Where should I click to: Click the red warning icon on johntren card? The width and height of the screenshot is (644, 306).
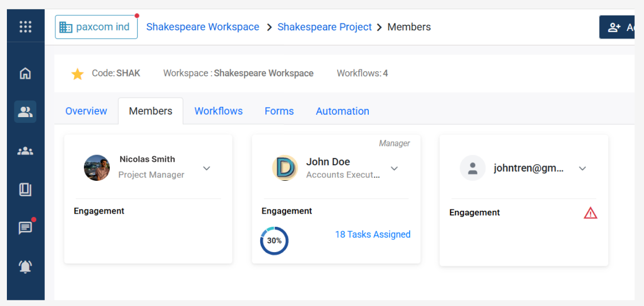tap(591, 213)
